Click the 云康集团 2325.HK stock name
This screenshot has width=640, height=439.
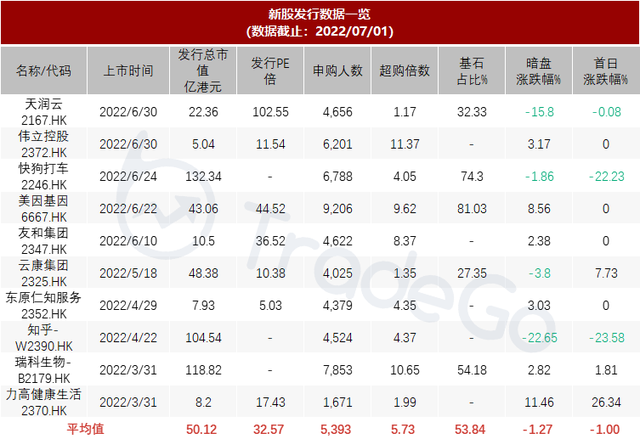(x=44, y=273)
